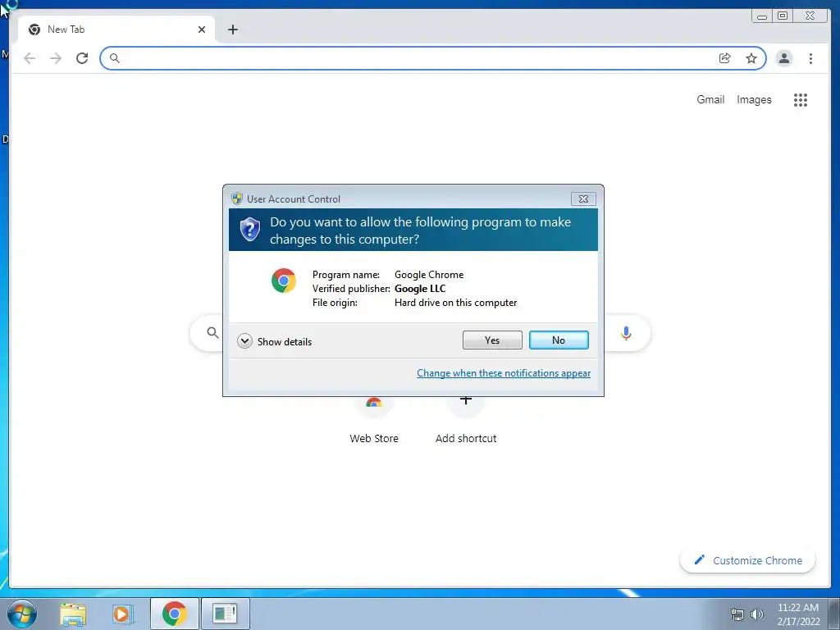This screenshot has height=630, width=840.
Task: Open Chrome's three-dot menu
Action: 810,58
